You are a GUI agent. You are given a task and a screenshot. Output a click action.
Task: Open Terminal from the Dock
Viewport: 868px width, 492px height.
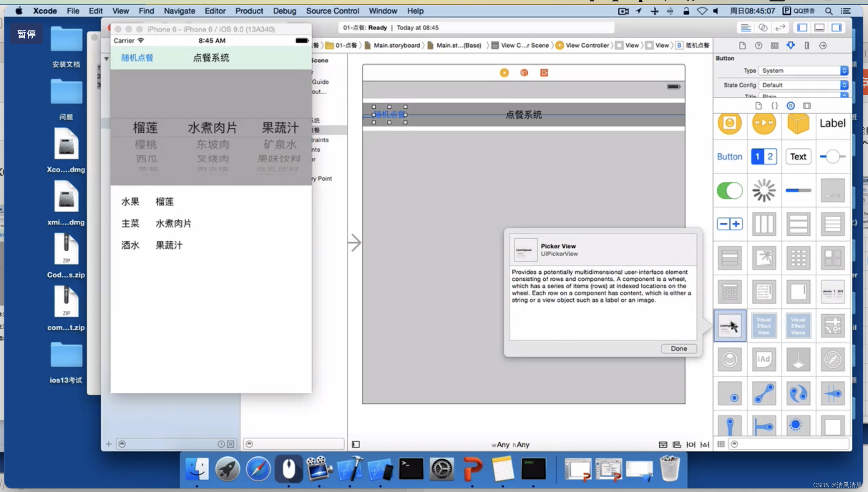click(411, 469)
